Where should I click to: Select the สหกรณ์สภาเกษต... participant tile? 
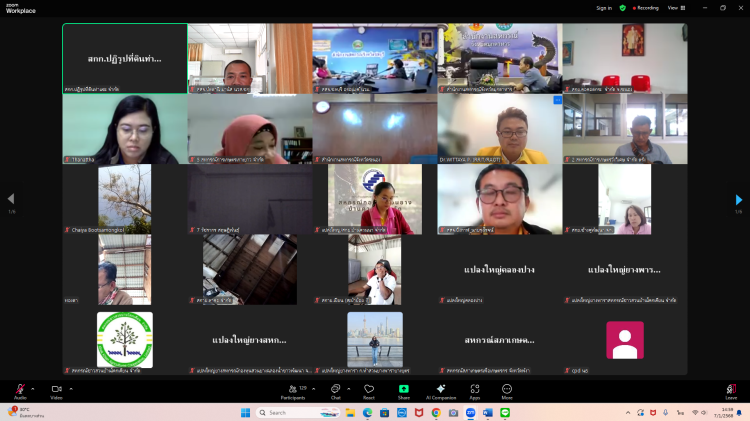click(x=500, y=340)
